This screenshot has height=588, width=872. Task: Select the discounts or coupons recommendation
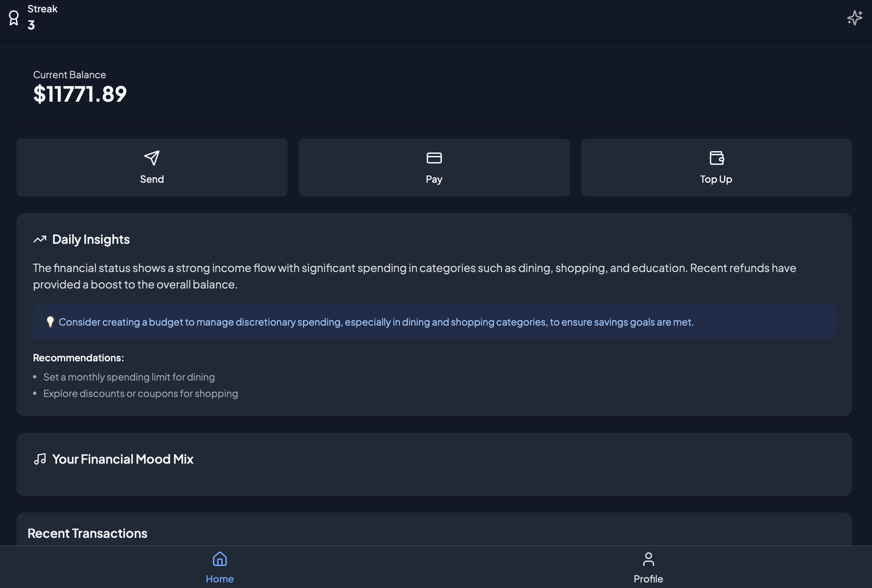(x=140, y=393)
